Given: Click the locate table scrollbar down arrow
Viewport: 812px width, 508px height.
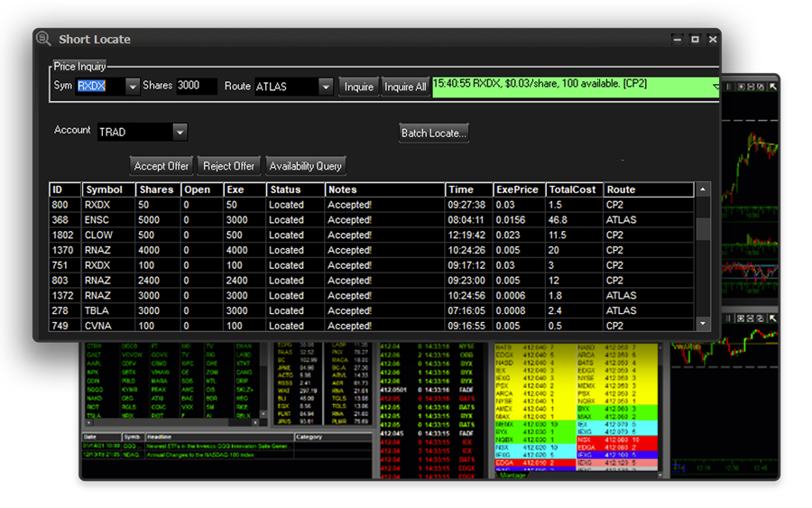Looking at the screenshot, I should (703, 324).
